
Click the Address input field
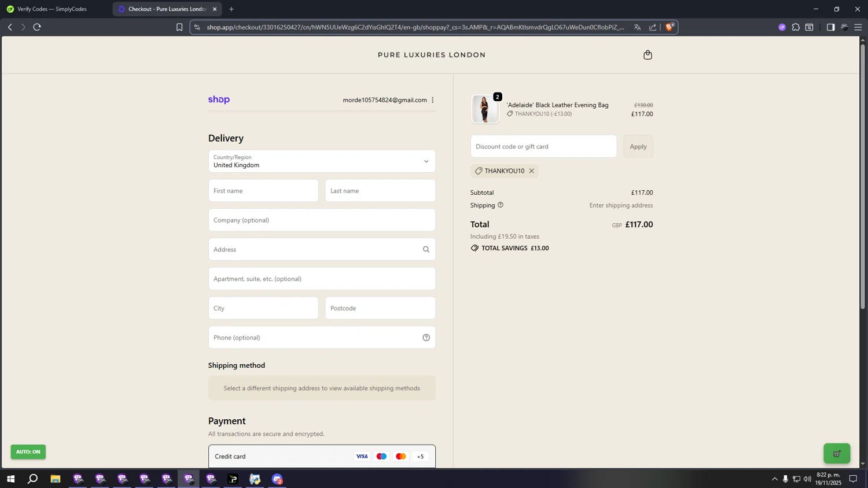[322, 249]
